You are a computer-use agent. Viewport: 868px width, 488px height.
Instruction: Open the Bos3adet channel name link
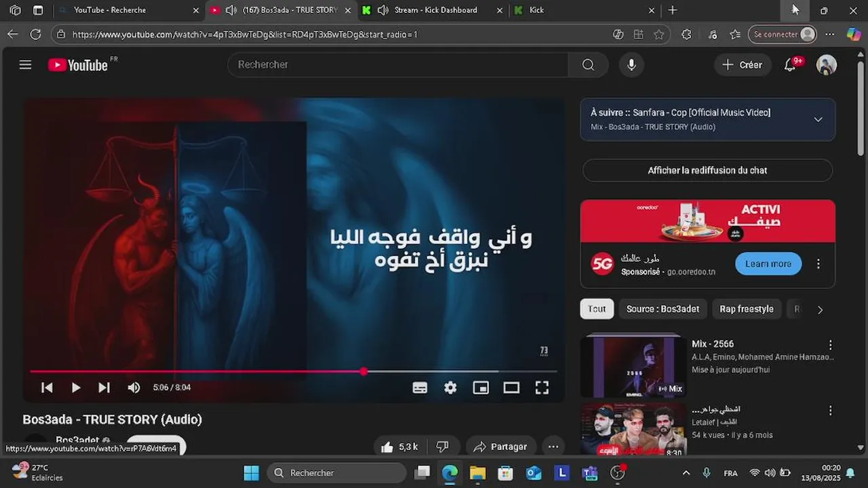[x=77, y=440]
